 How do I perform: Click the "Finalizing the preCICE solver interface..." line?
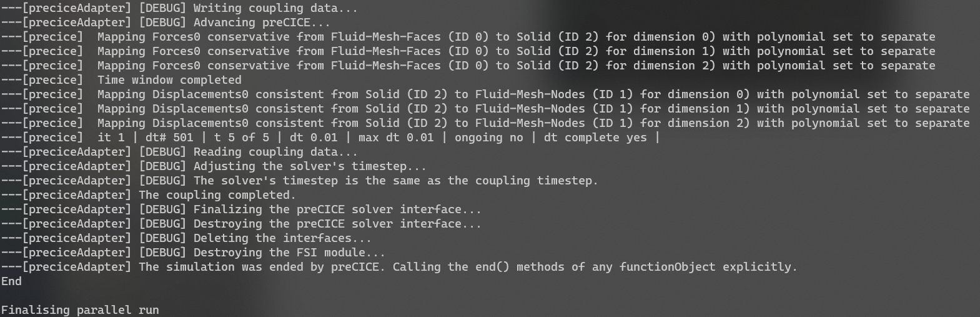[337, 209]
